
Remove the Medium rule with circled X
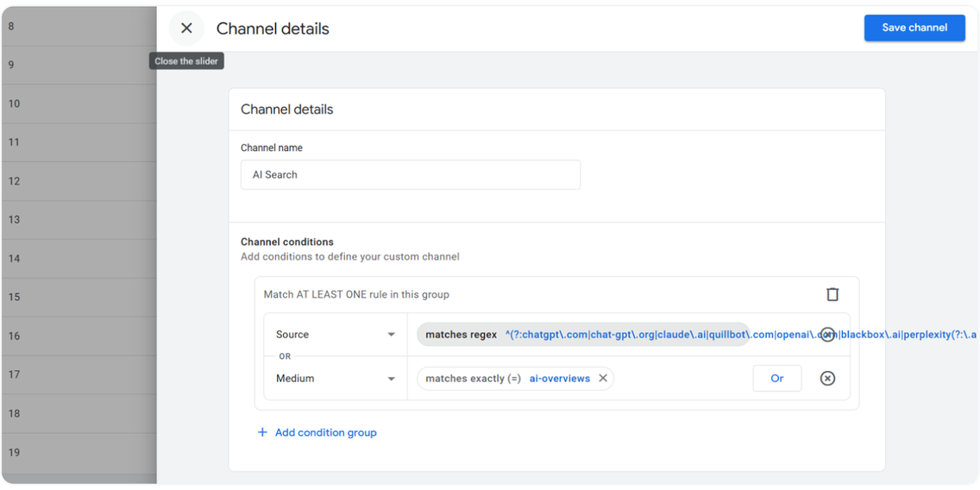click(x=827, y=378)
